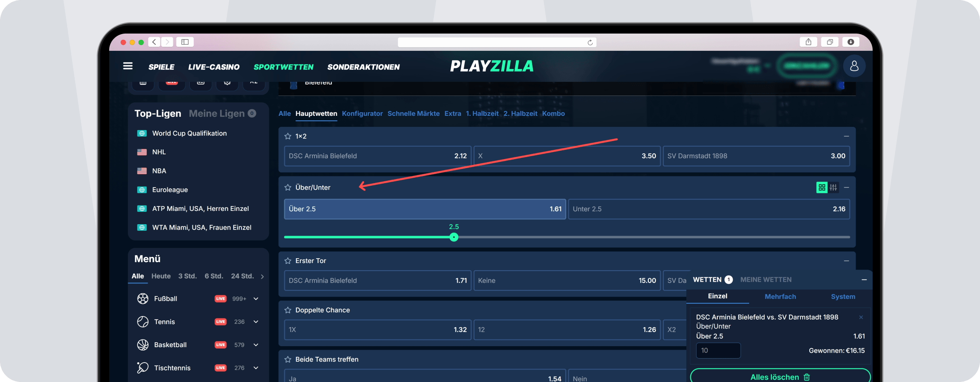Click the Basketball sport icon
The height and width of the screenshot is (382, 980).
(x=143, y=345)
